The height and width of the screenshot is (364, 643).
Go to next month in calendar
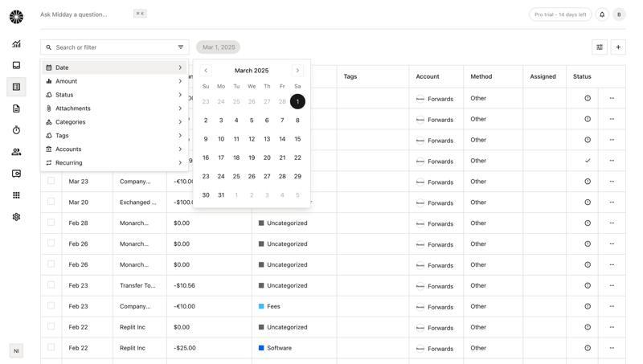coord(297,71)
